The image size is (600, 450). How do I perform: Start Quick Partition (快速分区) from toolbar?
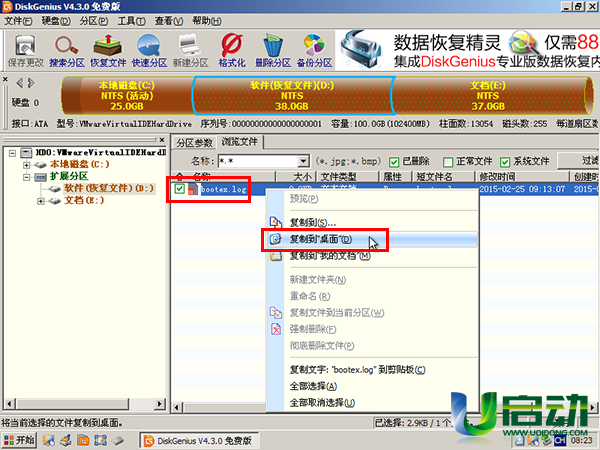pos(149,51)
